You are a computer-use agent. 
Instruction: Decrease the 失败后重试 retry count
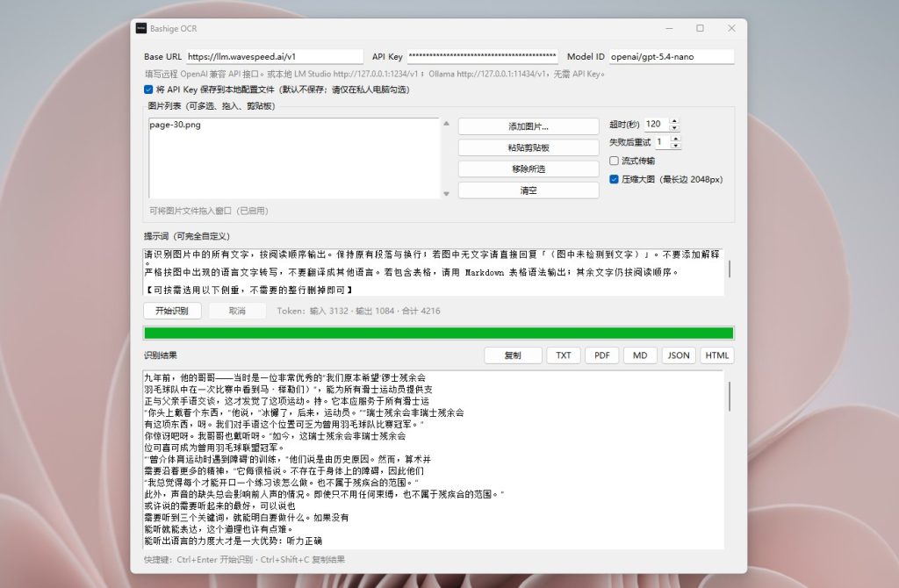click(x=676, y=145)
